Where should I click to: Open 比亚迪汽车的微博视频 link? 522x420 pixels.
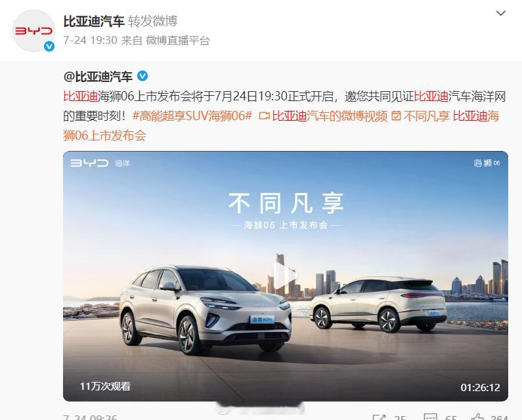(330, 115)
